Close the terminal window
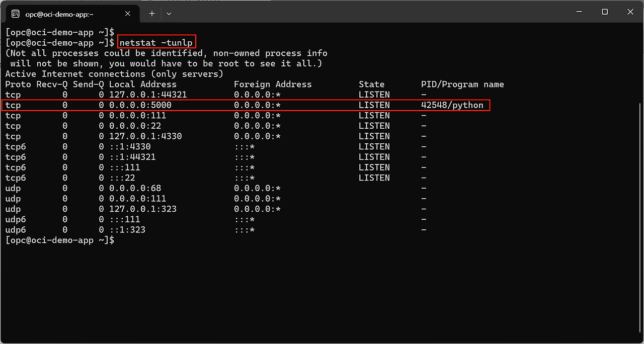Image resolution: width=644 pixels, height=344 pixels. [x=631, y=12]
